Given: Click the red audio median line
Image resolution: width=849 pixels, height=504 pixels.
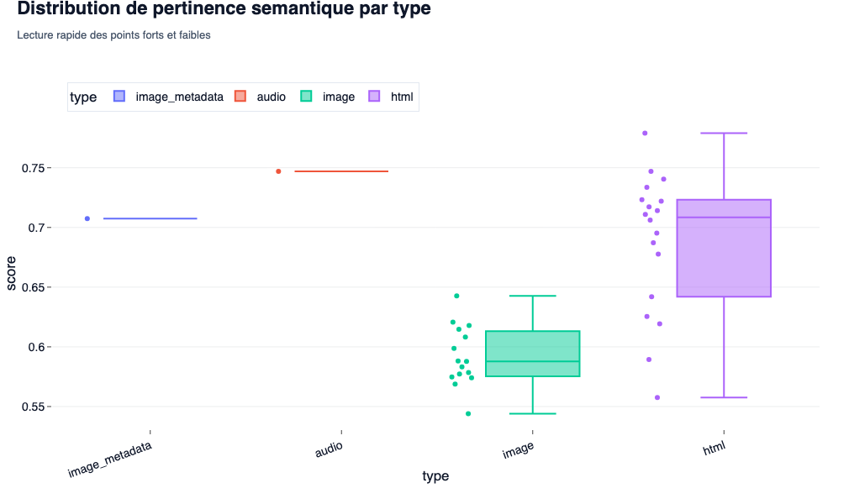Looking at the screenshot, I should click(x=341, y=171).
